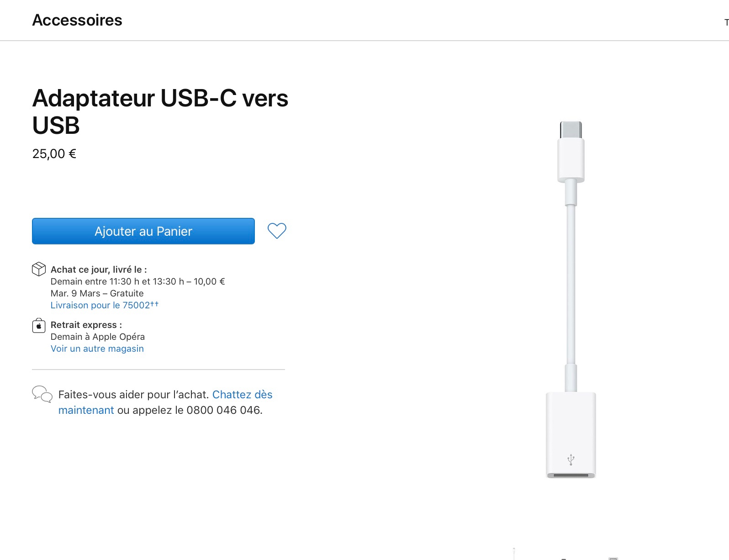729x560 pixels.
Task: Click the Demain à Apple Opéra text
Action: click(97, 337)
